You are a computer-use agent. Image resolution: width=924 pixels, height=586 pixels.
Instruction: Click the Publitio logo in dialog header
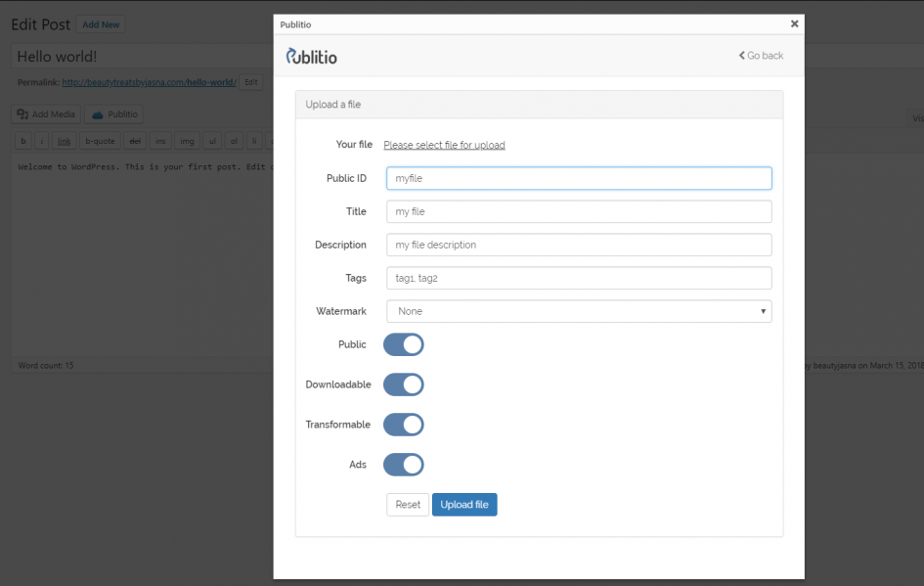pyautogui.click(x=311, y=56)
